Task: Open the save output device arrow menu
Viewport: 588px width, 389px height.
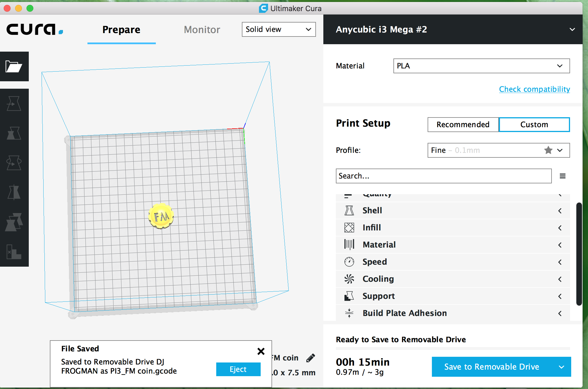Action: pos(562,367)
